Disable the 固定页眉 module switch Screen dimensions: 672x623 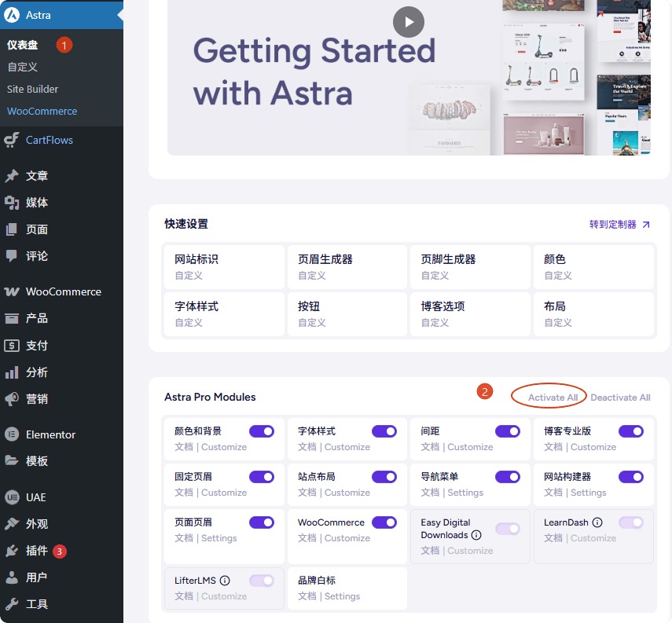[262, 477]
